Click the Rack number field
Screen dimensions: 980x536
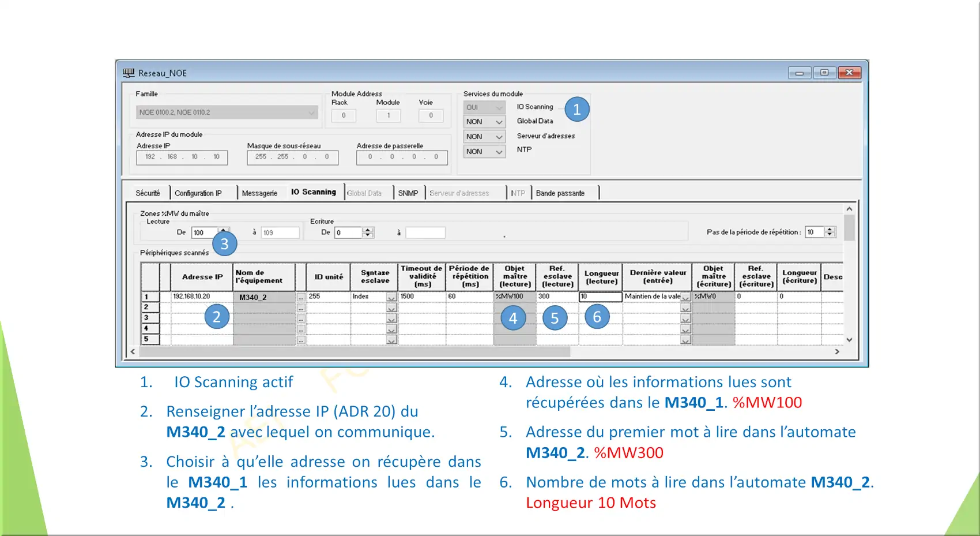point(344,115)
